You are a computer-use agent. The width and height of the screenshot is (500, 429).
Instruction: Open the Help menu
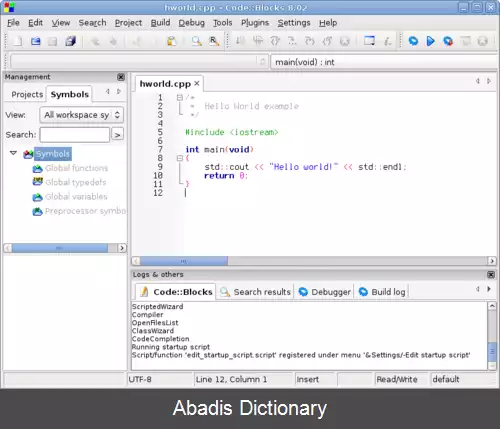(x=328, y=23)
